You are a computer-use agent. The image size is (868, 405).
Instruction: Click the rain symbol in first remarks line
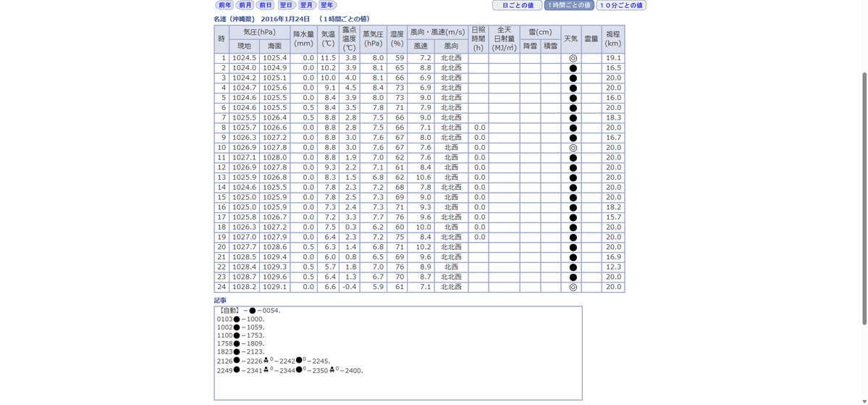point(252,310)
